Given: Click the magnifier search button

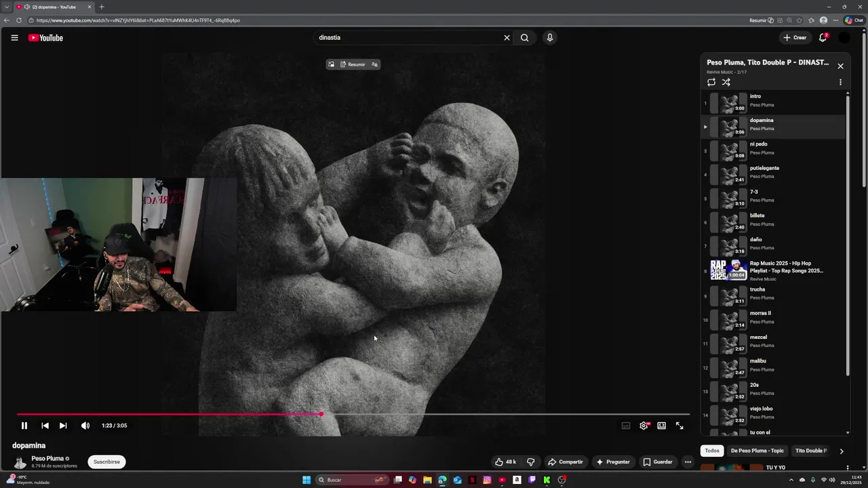Looking at the screenshot, I should tap(524, 38).
